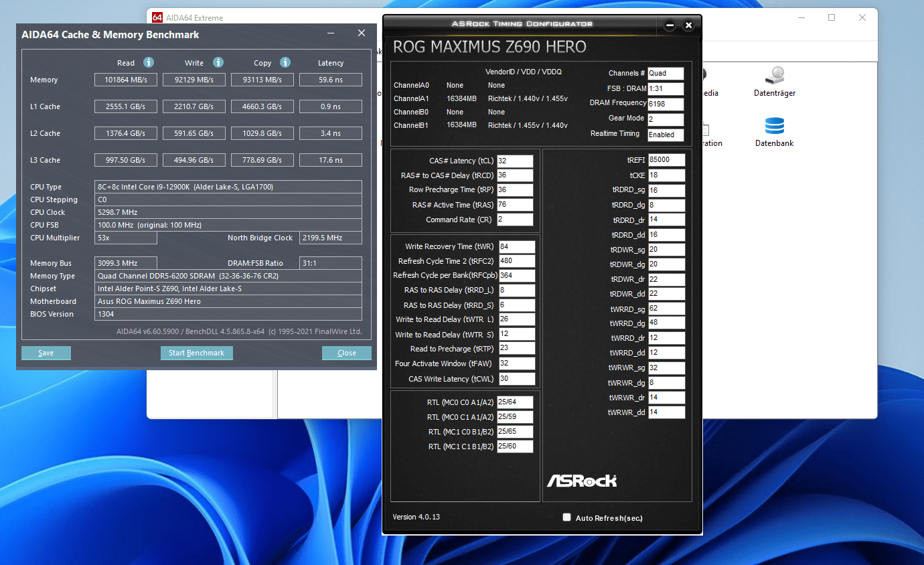Click the RTL (MC1 C0 B1/B2) field
924x565 pixels.
515,432
